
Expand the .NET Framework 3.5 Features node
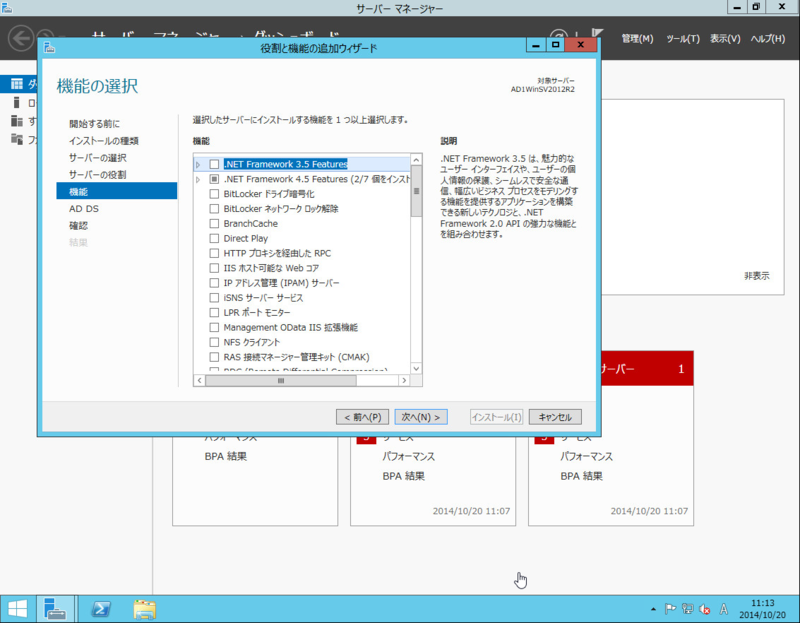197,164
